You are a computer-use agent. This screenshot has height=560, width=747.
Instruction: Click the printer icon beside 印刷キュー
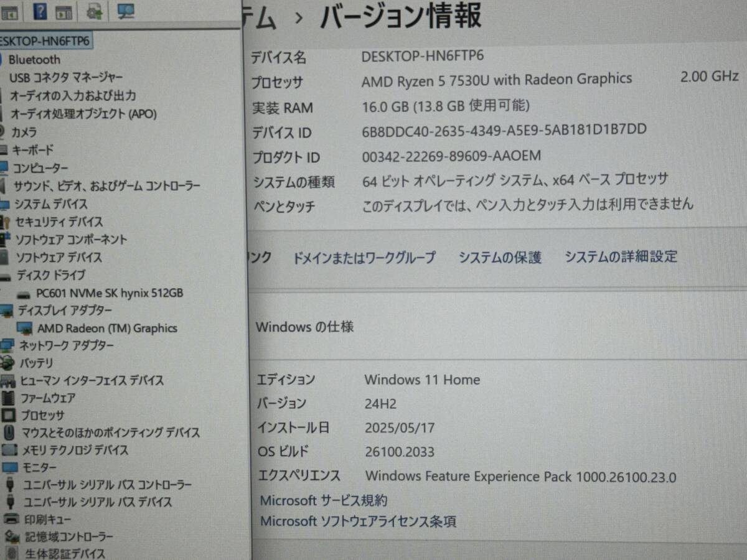[12, 519]
